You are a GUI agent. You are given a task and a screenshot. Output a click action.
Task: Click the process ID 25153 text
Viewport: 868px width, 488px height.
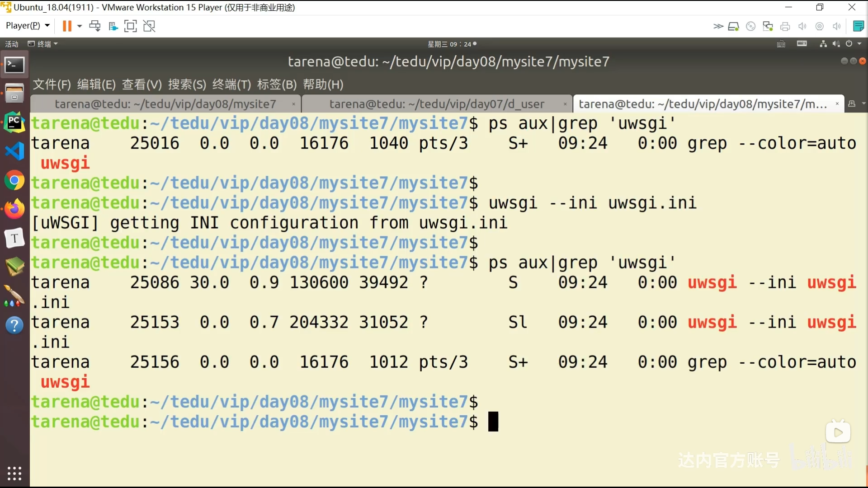coord(155,322)
